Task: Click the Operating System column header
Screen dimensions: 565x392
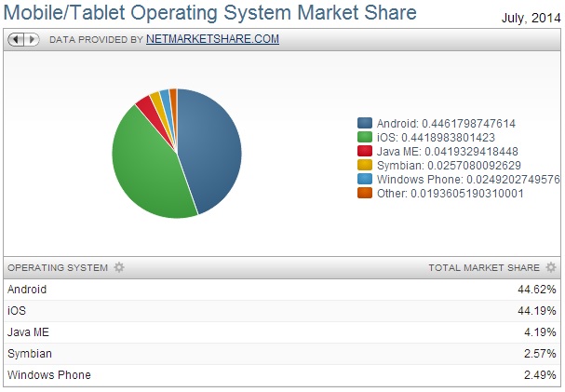Action: pos(58,267)
